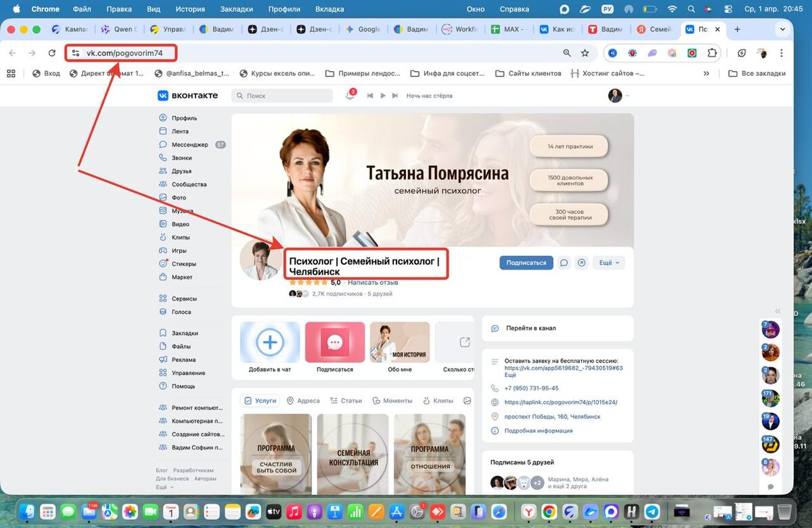The width and height of the screenshot is (812, 528).
Task: Switch to the Моменты tab
Action: point(392,401)
